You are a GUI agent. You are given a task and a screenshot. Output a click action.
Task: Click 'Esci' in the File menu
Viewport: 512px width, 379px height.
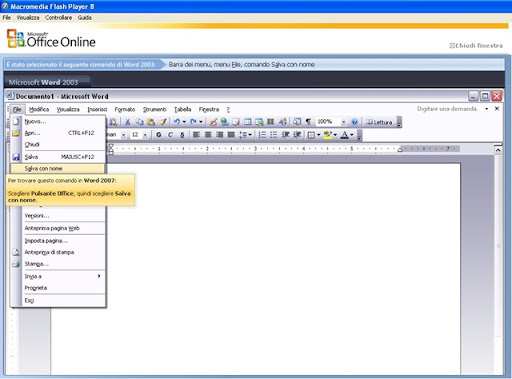pos(58,300)
